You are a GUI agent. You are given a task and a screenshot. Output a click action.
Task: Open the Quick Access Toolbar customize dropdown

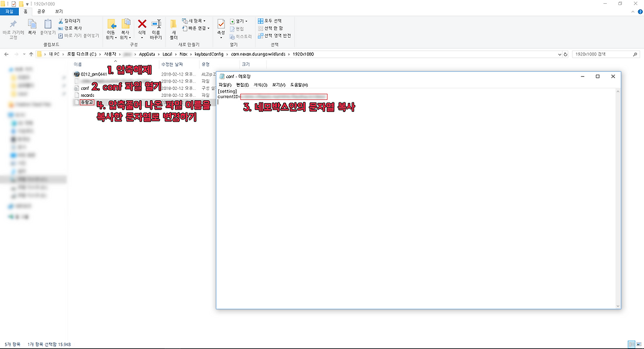[x=28, y=4]
